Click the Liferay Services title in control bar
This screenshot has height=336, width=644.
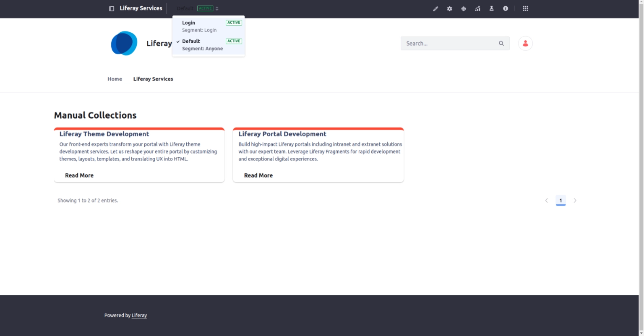[x=141, y=8]
